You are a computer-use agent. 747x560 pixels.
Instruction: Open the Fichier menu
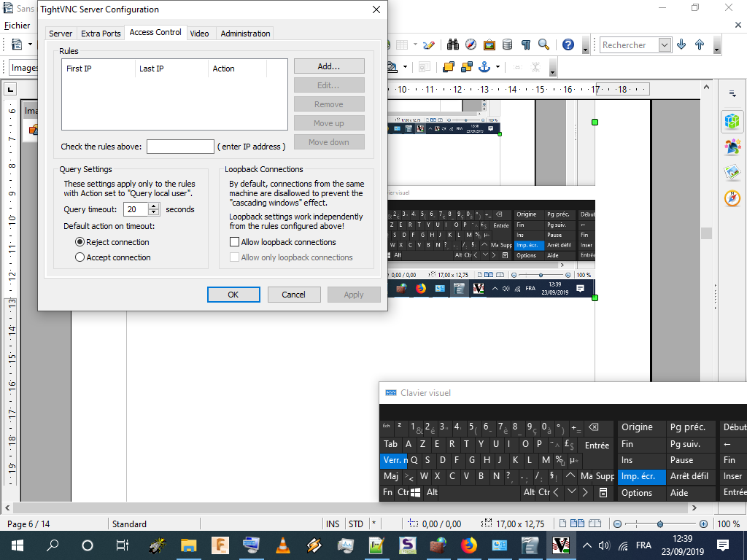pos(18,26)
